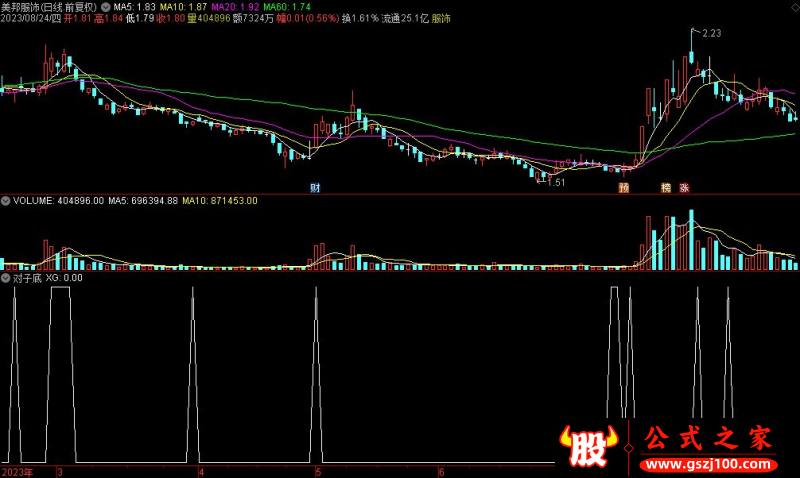Viewport: 800px width, 478px height.
Task: Select the 美邦服饰(日线 前复权) title
Action: click(49, 7)
